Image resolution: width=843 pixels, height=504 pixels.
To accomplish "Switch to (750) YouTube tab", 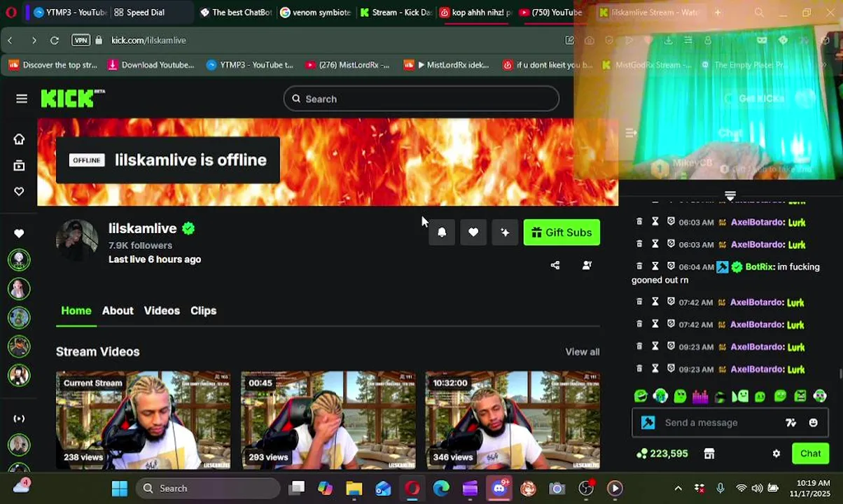I will 551,12.
